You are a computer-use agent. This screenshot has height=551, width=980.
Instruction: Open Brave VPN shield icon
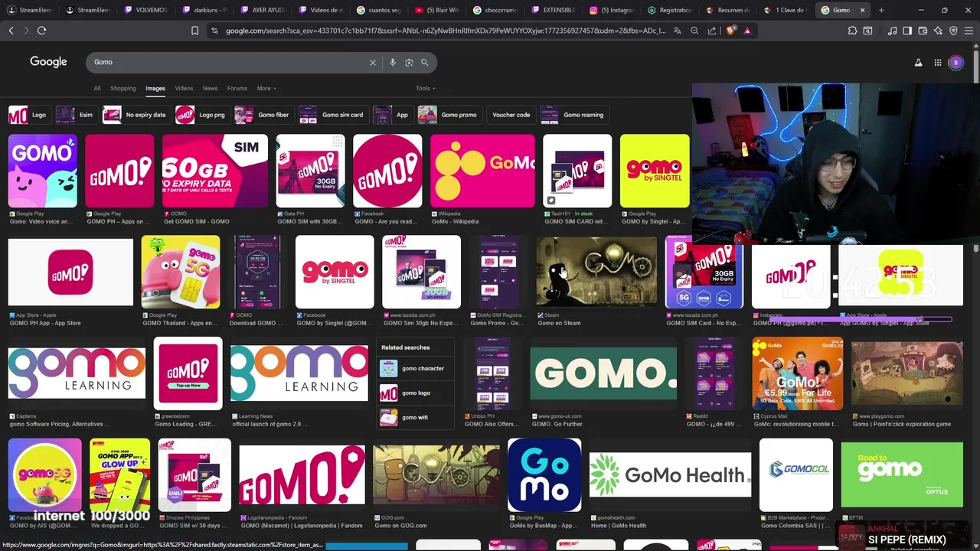(x=953, y=31)
